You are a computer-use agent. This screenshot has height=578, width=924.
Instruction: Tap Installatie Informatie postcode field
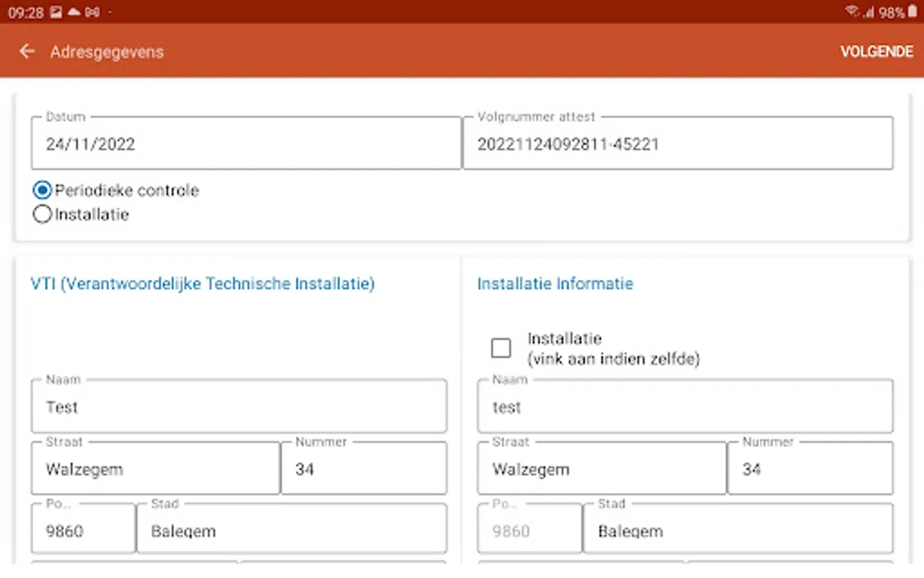530,529
